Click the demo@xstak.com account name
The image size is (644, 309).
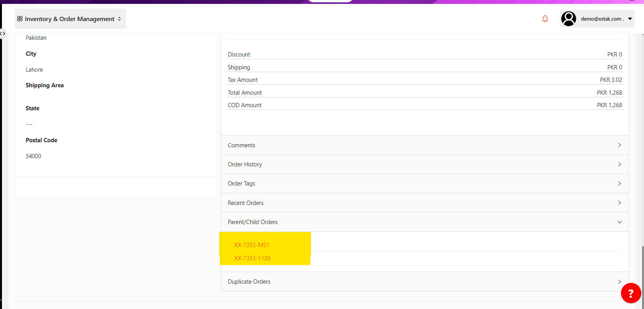tap(601, 19)
